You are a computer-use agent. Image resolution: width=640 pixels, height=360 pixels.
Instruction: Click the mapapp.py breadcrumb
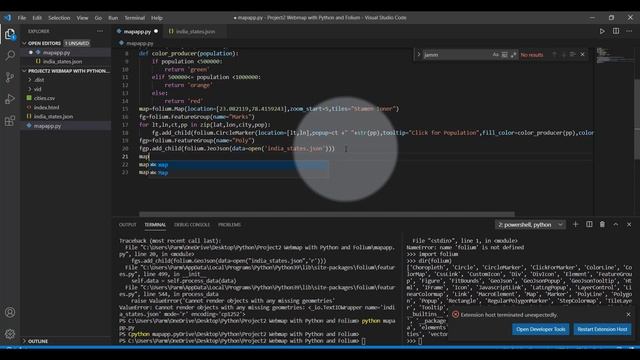[139, 43]
